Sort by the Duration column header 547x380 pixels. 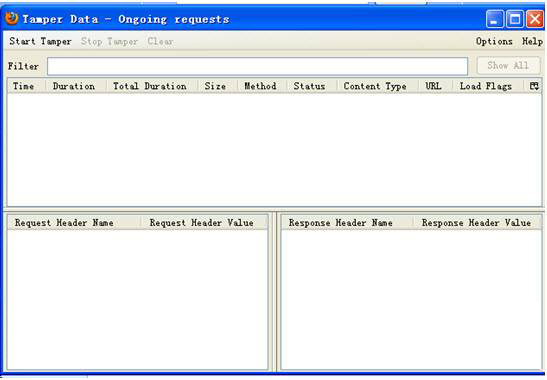coord(76,86)
